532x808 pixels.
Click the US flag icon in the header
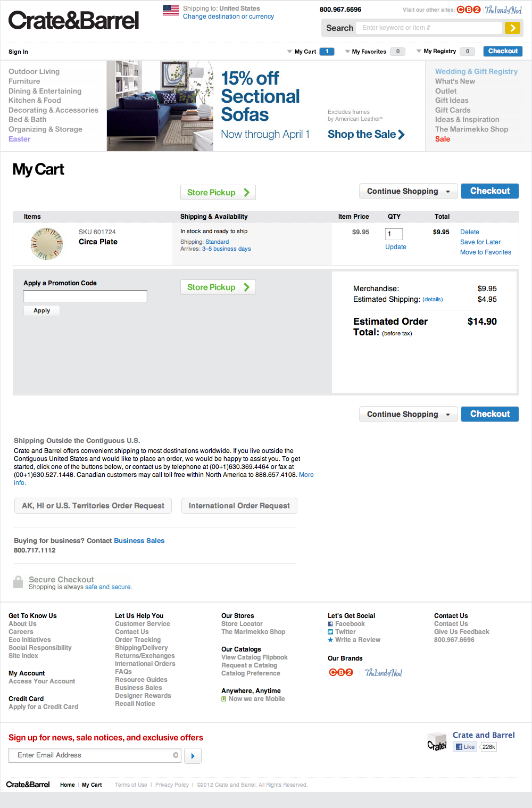170,10
